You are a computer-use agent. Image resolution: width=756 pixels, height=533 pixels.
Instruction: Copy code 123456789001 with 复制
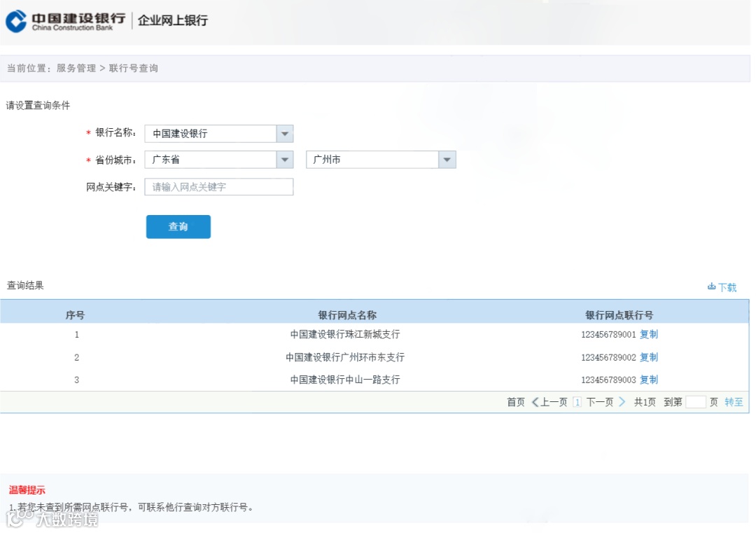[x=648, y=334]
